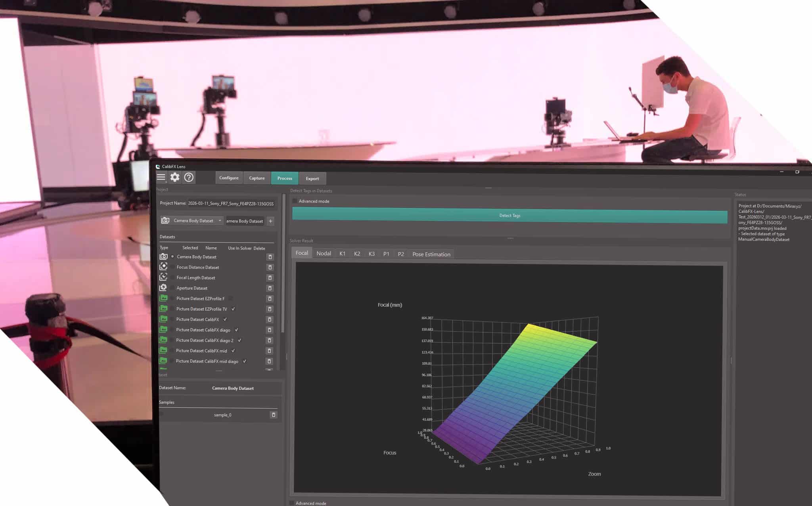
Task: Open the Pose Estimation tab
Action: coord(431,254)
